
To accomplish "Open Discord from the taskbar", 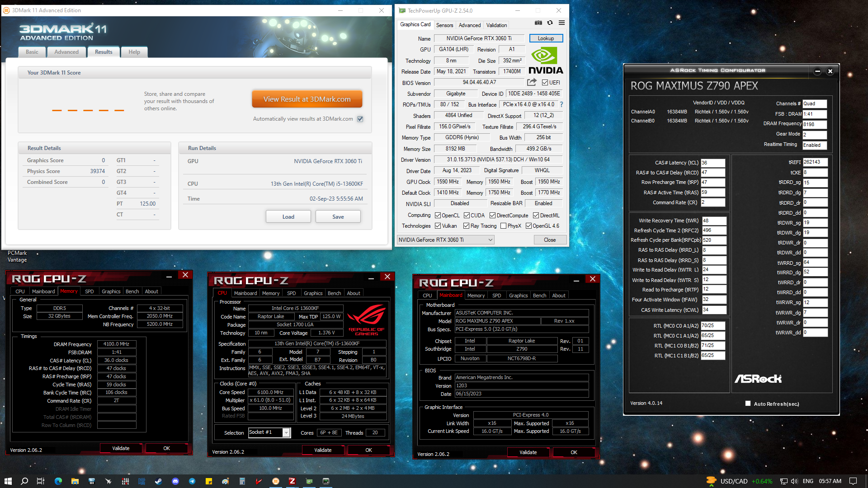I will (x=175, y=481).
